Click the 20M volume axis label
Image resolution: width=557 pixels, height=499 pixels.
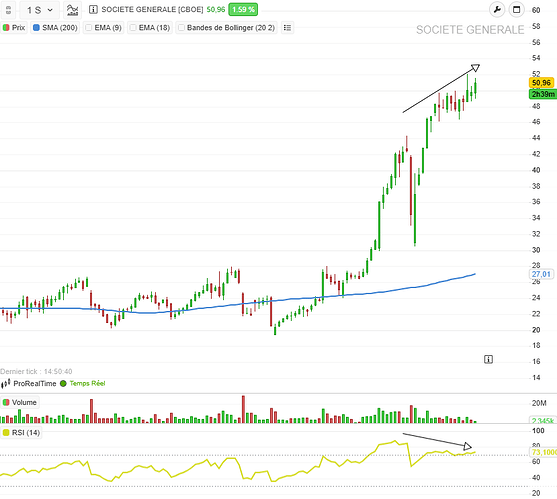point(539,403)
